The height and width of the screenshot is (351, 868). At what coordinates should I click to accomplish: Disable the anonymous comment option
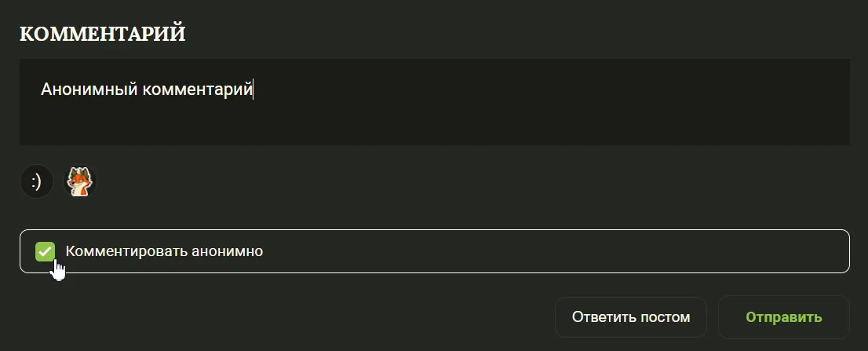point(46,251)
